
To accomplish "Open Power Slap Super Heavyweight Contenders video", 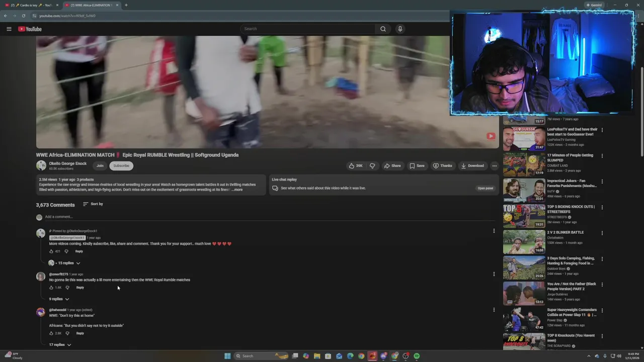I will 524,319.
